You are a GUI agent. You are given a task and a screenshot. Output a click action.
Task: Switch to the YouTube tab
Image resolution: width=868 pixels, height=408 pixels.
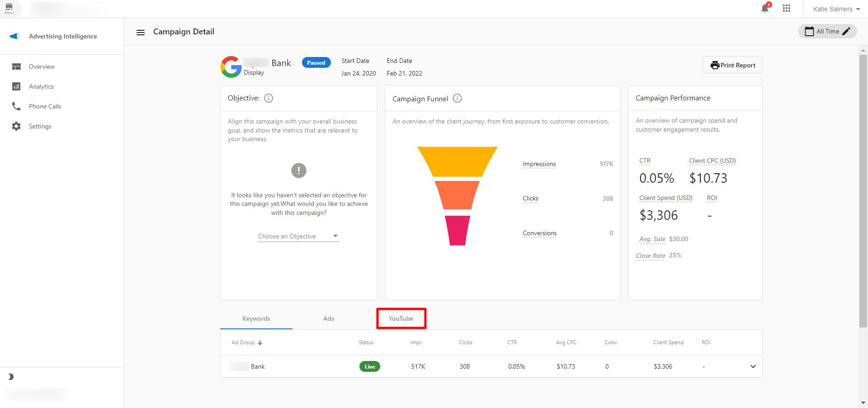tap(401, 318)
